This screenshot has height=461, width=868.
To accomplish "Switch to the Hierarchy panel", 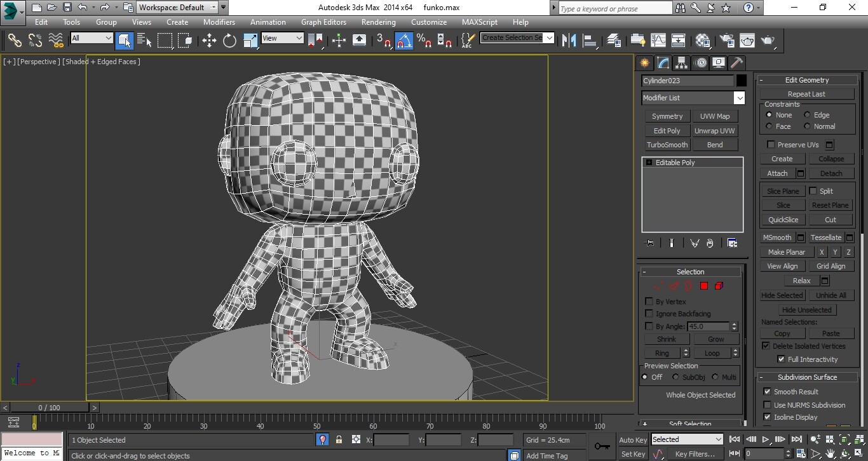I will click(x=681, y=62).
